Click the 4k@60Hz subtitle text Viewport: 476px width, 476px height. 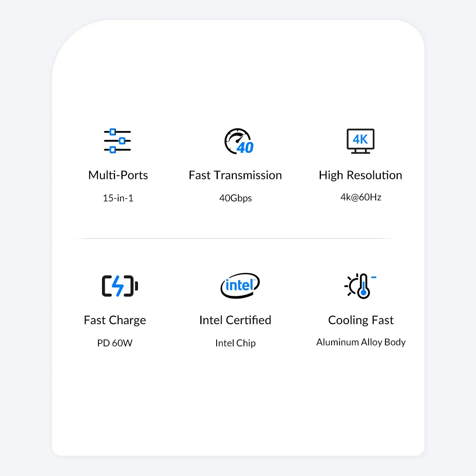(x=361, y=197)
